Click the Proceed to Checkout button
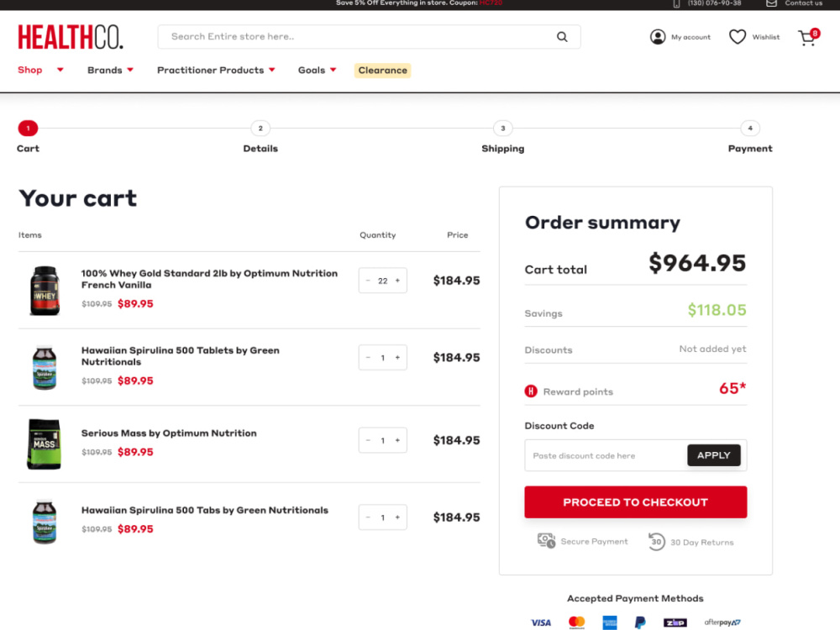This screenshot has height=630, width=840. [635, 502]
